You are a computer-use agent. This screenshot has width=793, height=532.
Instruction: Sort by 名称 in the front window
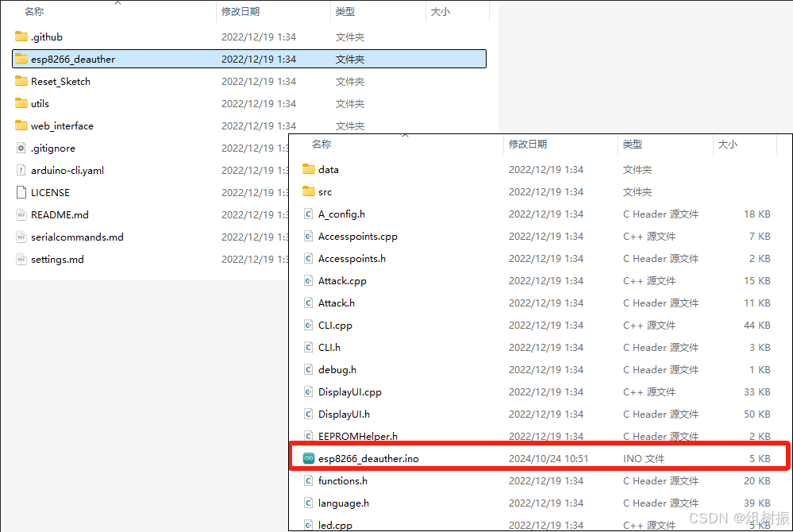[x=321, y=145]
